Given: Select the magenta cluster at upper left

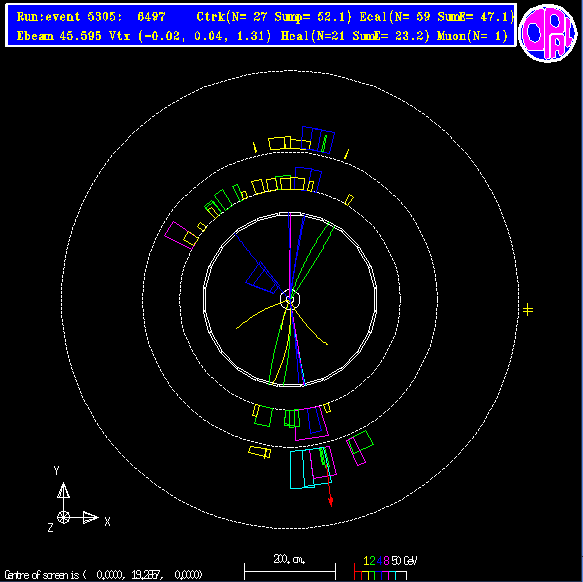Looking at the screenshot, I should tap(178, 235).
